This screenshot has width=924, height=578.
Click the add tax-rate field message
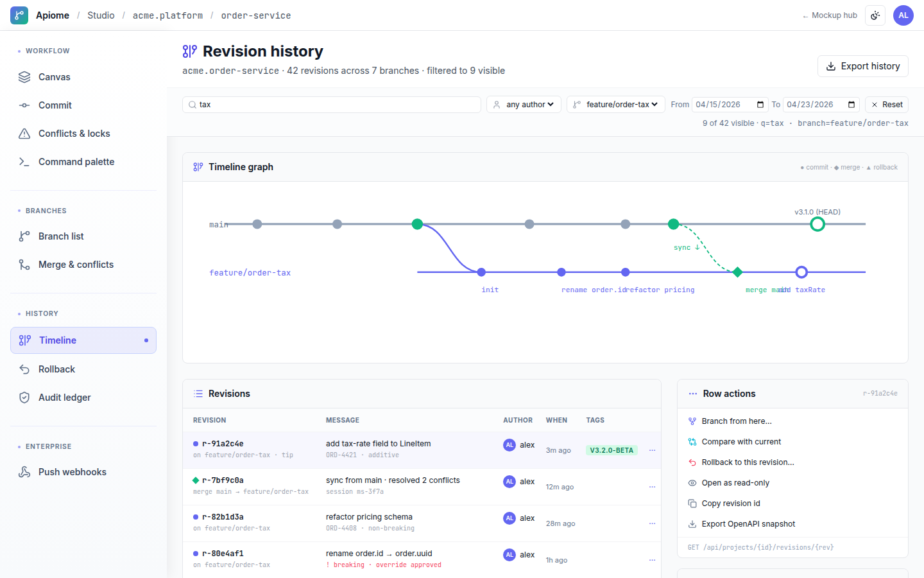pyautogui.click(x=378, y=444)
